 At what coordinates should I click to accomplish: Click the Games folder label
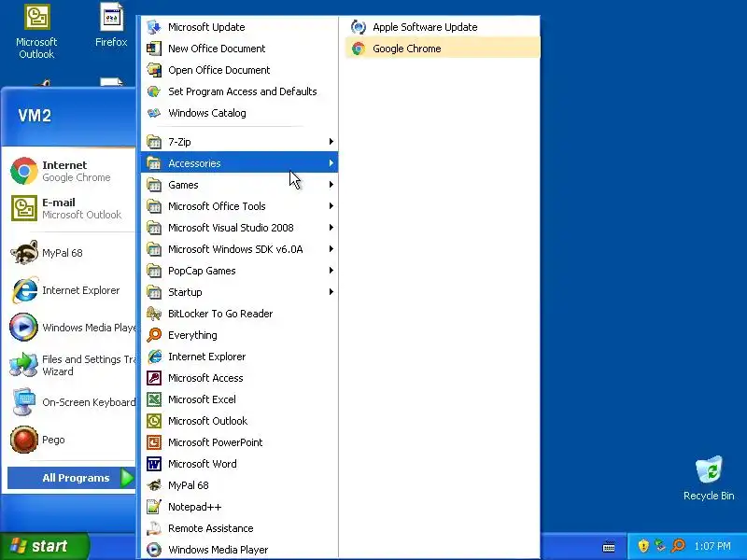coord(183,185)
